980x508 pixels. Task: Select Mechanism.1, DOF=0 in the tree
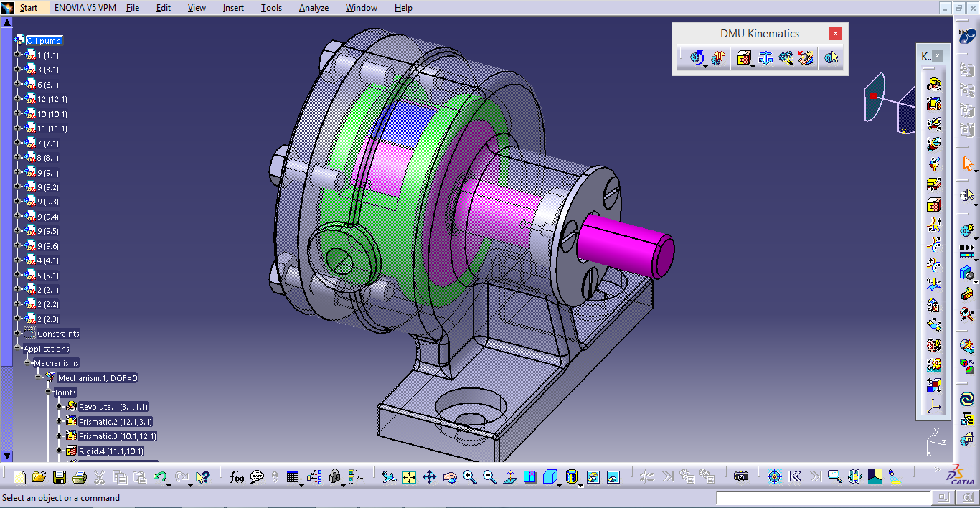coord(97,378)
